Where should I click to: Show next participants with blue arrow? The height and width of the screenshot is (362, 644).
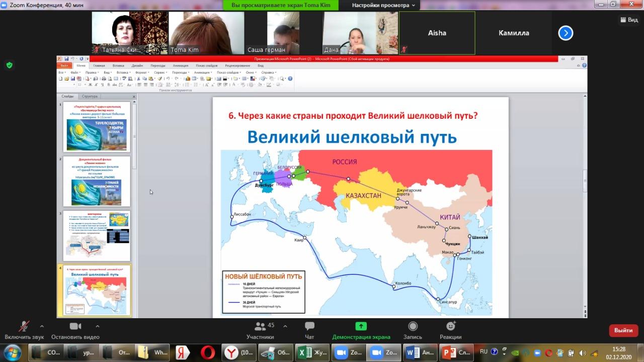pyautogui.click(x=566, y=33)
